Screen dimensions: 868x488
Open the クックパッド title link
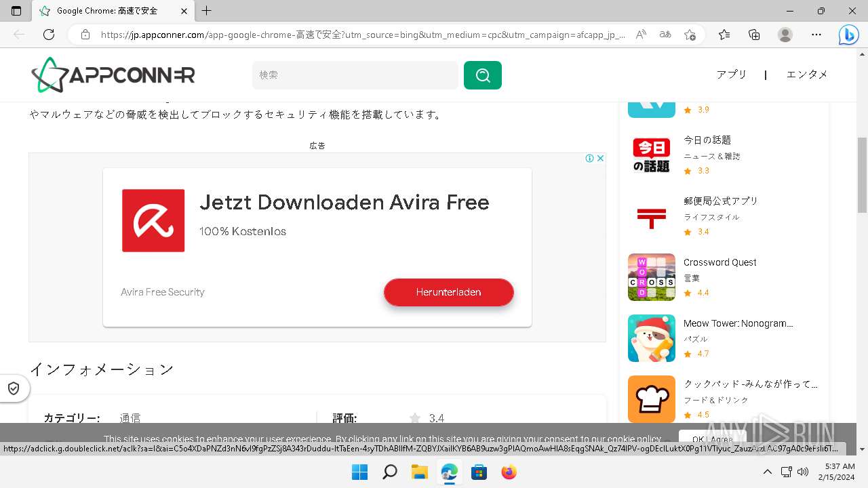751,384
